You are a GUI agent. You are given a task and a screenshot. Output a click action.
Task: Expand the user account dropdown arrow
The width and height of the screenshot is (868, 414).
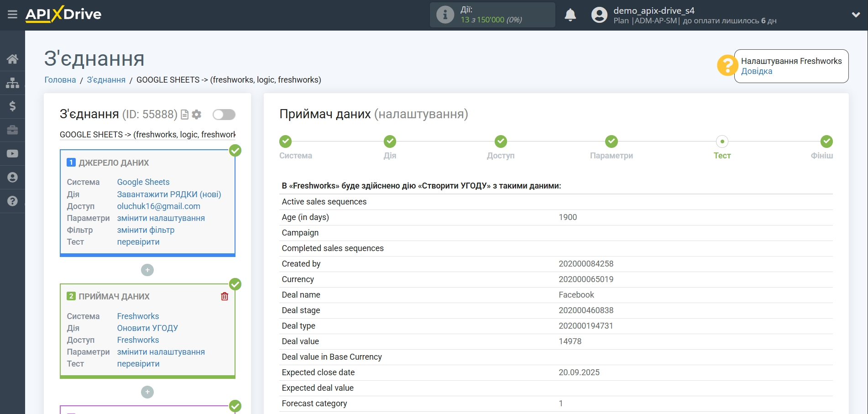(x=856, y=15)
